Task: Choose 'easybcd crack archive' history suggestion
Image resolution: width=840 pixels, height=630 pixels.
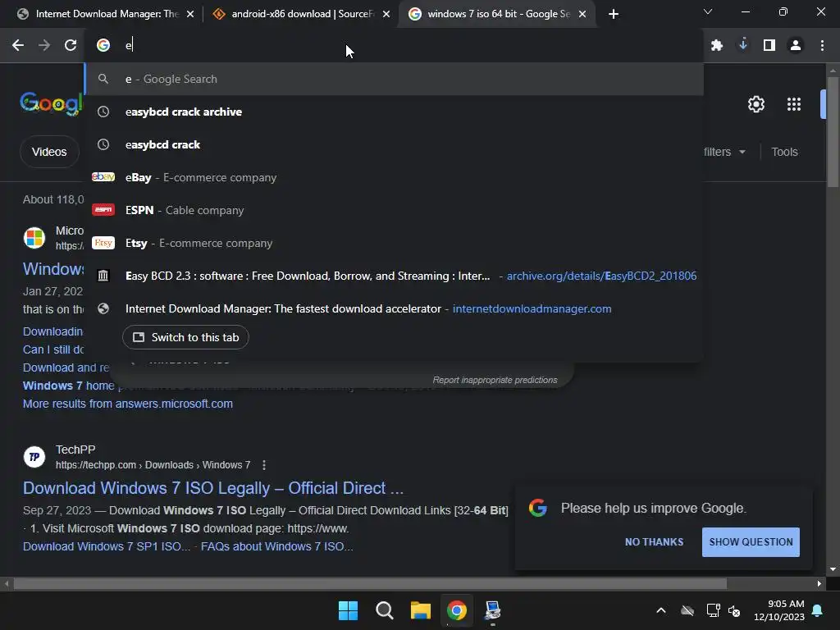Action: click(x=395, y=112)
